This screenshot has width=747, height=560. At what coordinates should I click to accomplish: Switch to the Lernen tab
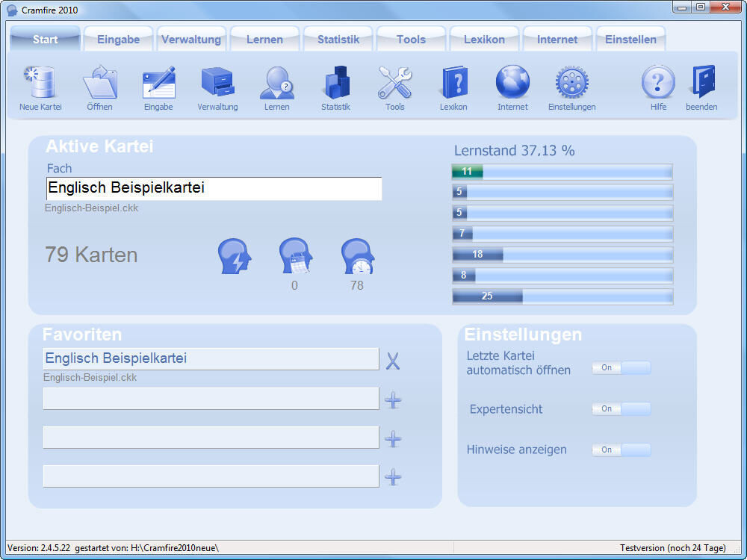pyautogui.click(x=264, y=39)
